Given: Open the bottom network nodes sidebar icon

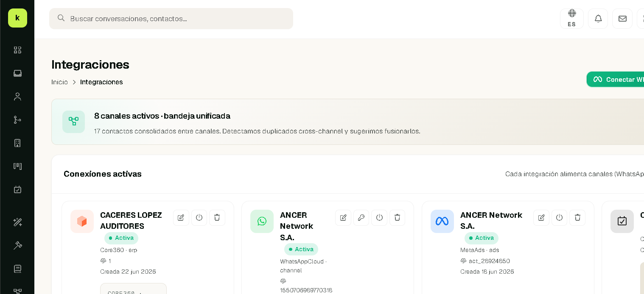Looking at the screenshot, I should click(17, 291).
